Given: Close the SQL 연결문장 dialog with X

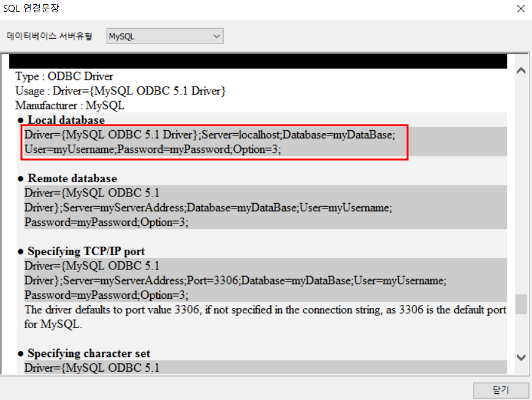Looking at the screenshot, I should click(x=521, y=9).
